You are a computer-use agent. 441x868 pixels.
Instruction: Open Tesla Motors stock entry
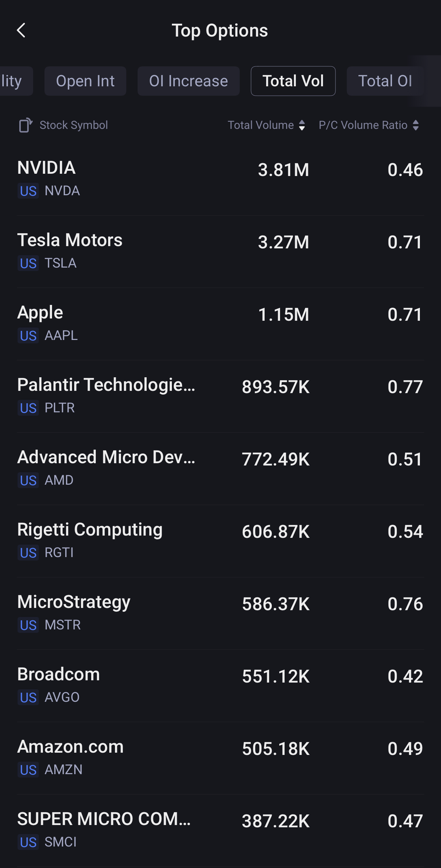coord(220,251)
